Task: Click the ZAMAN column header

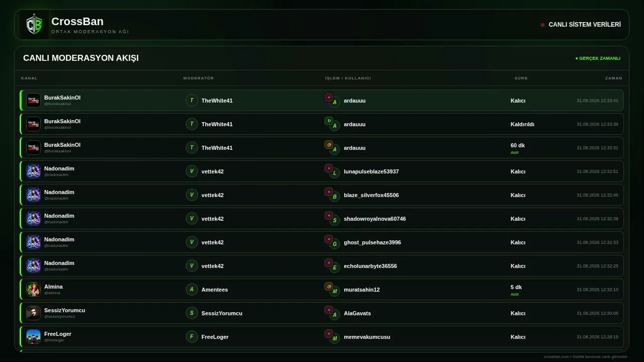Action: [x=613, y=78]
